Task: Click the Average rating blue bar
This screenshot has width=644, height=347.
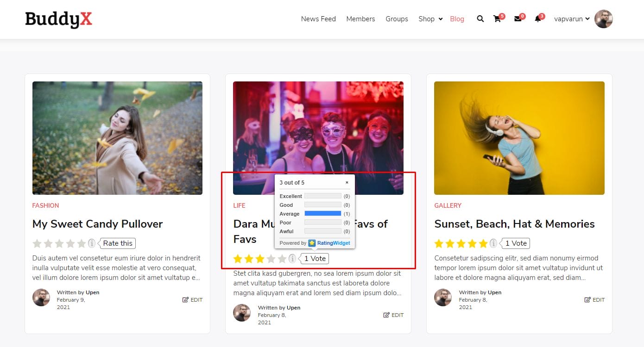Action: tap(322, 214)
